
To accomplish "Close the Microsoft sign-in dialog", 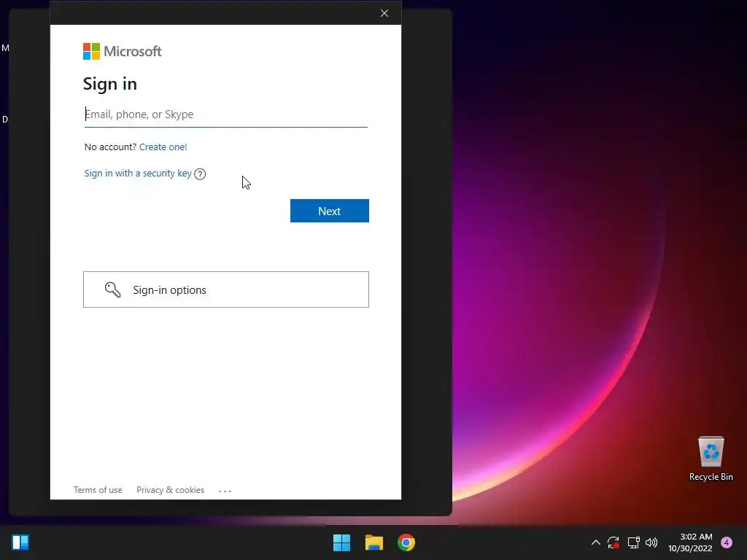I will [x=384, y=13].
